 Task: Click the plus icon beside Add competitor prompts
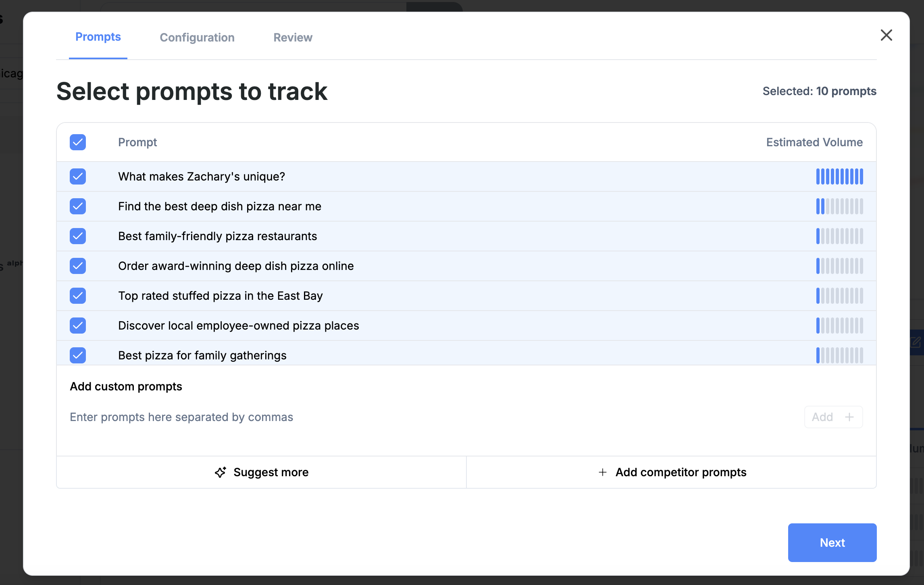pyautogui.click(x=603, y=472)
